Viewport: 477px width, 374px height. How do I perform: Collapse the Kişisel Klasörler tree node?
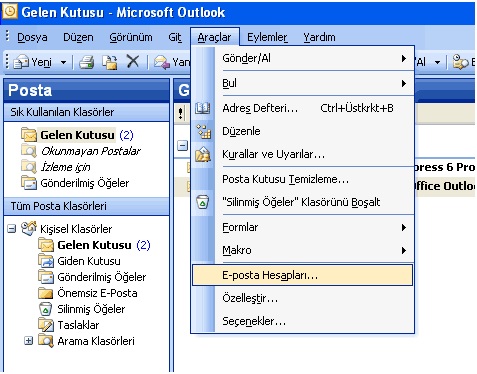[12, 229]
